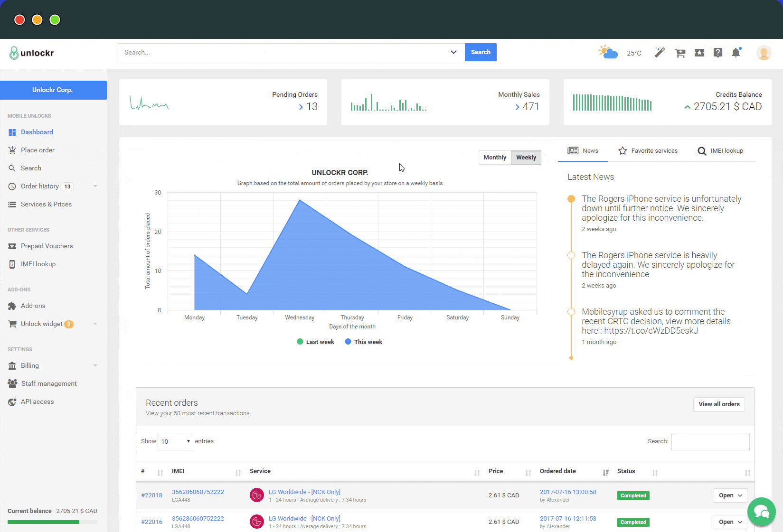Toggle the Last week legend series
Image resolution: width=783 pixels, height=532 pixels.
pyautogui.click(x=315, y=342)
